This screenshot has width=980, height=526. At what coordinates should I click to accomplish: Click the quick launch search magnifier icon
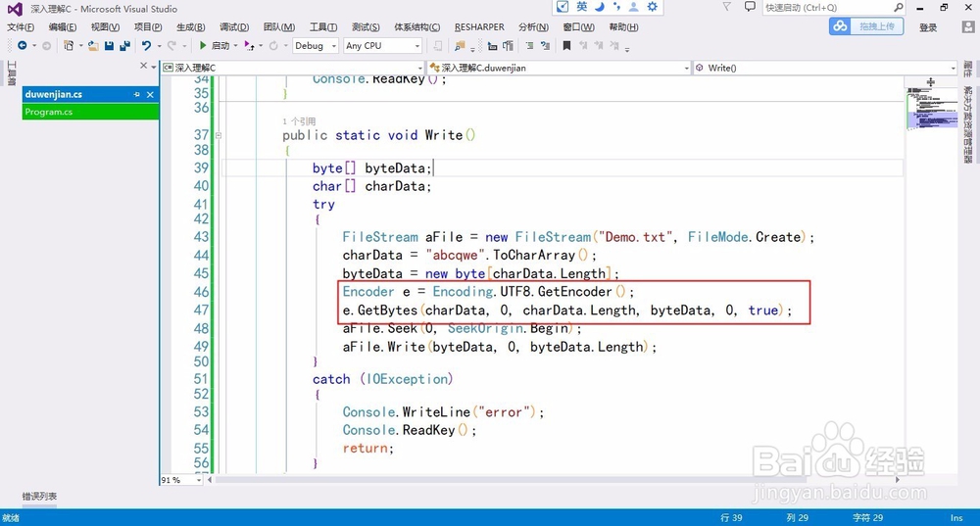(x=898, y=8)
